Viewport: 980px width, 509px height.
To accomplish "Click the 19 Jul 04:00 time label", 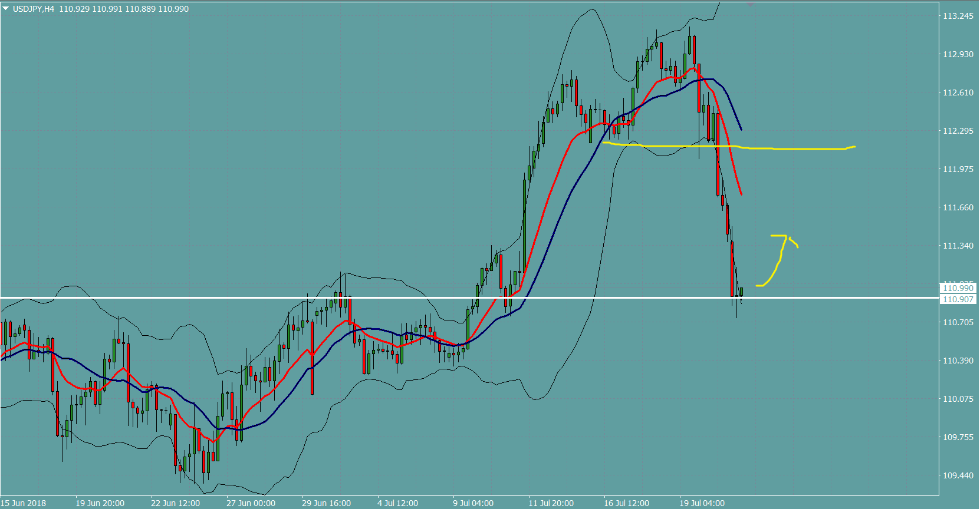I will (x=702, y=503).
